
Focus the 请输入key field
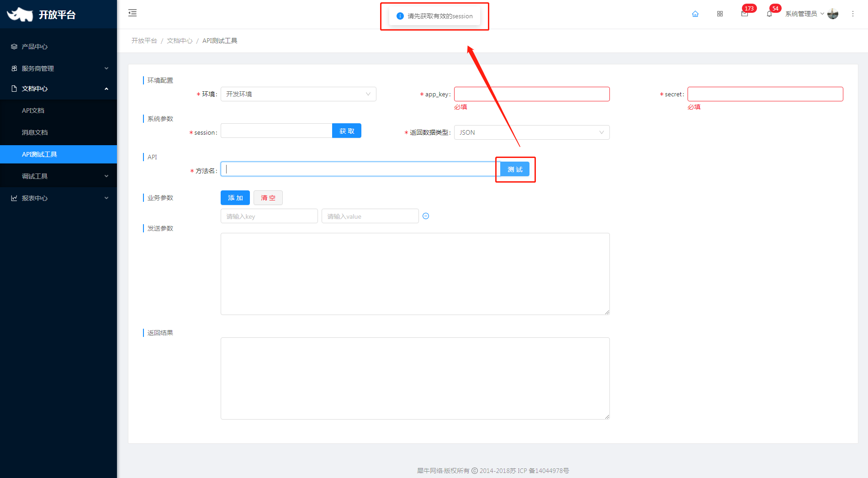tap(269, 216)
